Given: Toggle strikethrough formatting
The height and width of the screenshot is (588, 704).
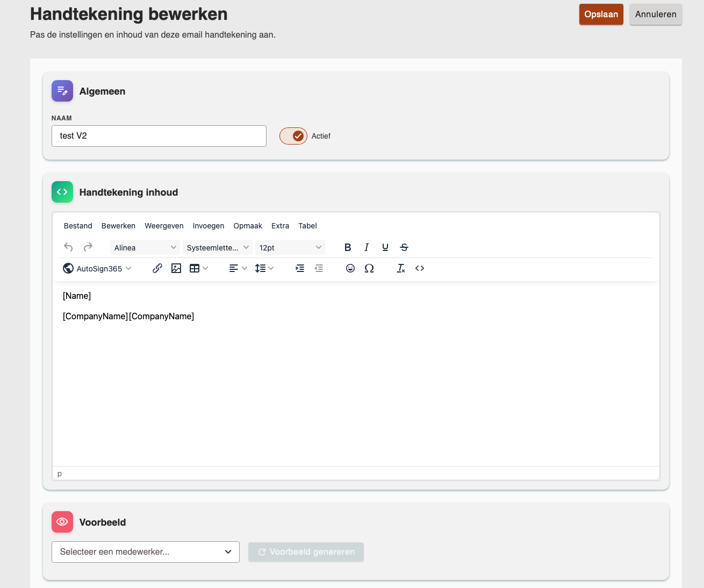Looking at the screenshot, I should [x=404, y=247].
